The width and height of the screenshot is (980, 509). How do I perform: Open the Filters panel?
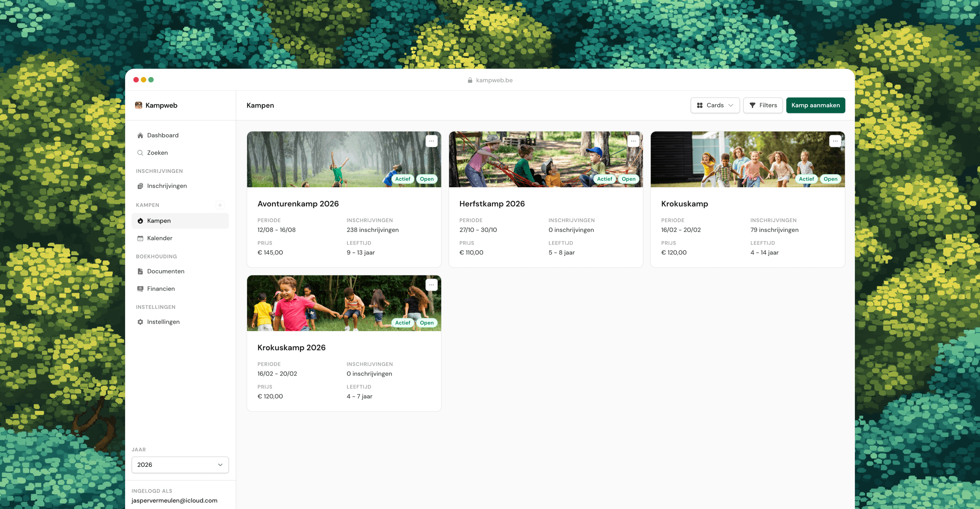click(x=762, y=105)
